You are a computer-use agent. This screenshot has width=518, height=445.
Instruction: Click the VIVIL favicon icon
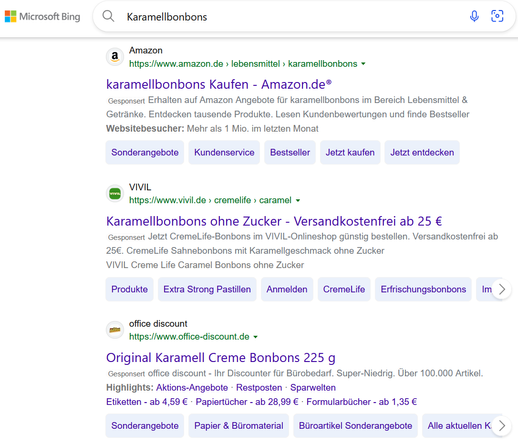(115, 193)
